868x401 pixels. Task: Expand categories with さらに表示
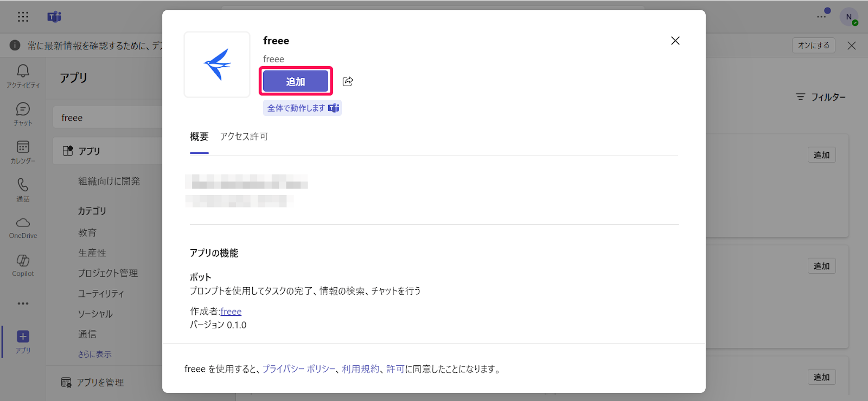click(95, 354)
